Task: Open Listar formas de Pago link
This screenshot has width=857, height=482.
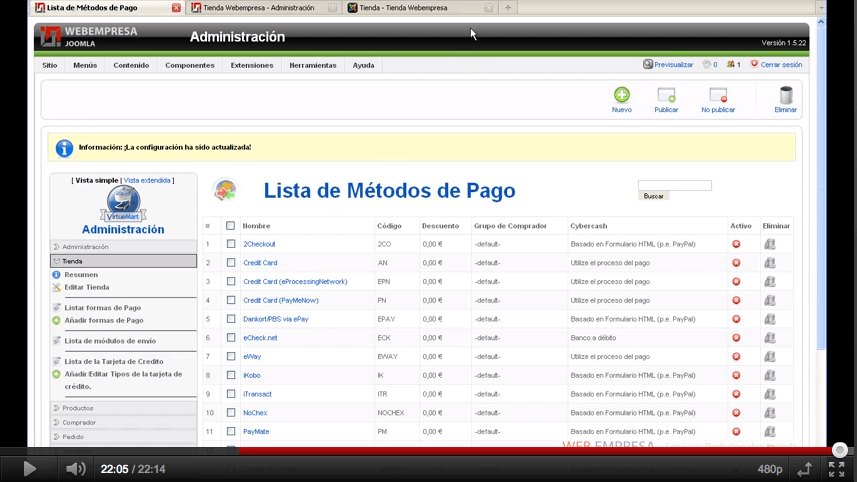Action: click(103, 308)
